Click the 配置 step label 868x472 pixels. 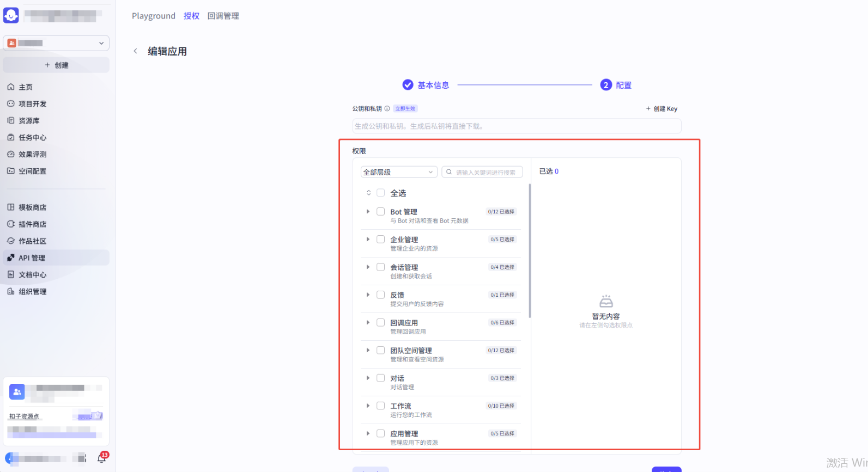tap(624, 85)
